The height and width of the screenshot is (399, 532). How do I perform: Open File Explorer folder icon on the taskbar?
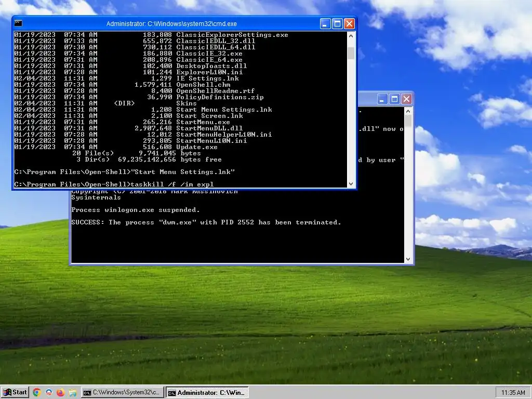pyautogui.click(x=73, y=393)
